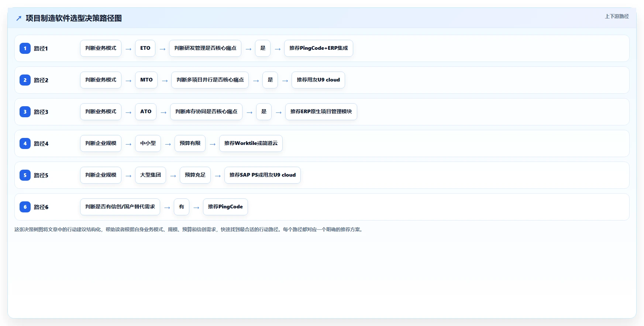Screen dimensions: 644x326
Task: Select the ETO node
Action: (145, 48)
